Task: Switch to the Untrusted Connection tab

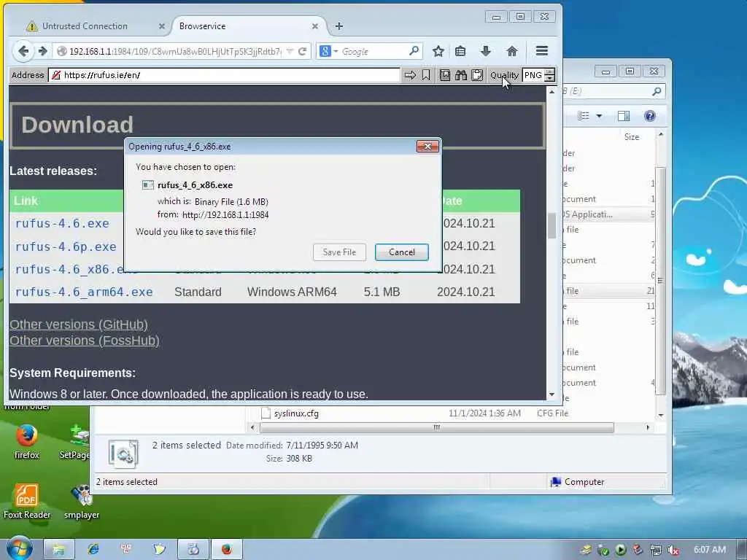Action: click(x=85, y=26)
